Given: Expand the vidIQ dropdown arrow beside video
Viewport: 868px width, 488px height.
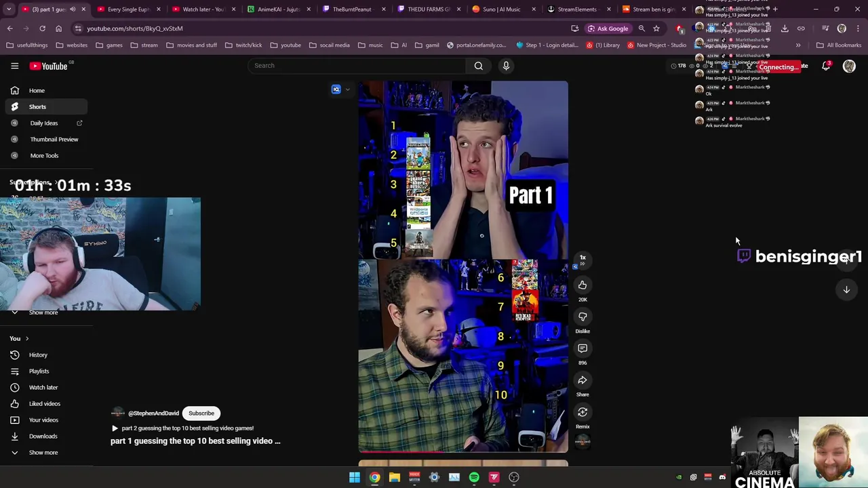Looking at the screenshot, I should click(x=348, y=89).
